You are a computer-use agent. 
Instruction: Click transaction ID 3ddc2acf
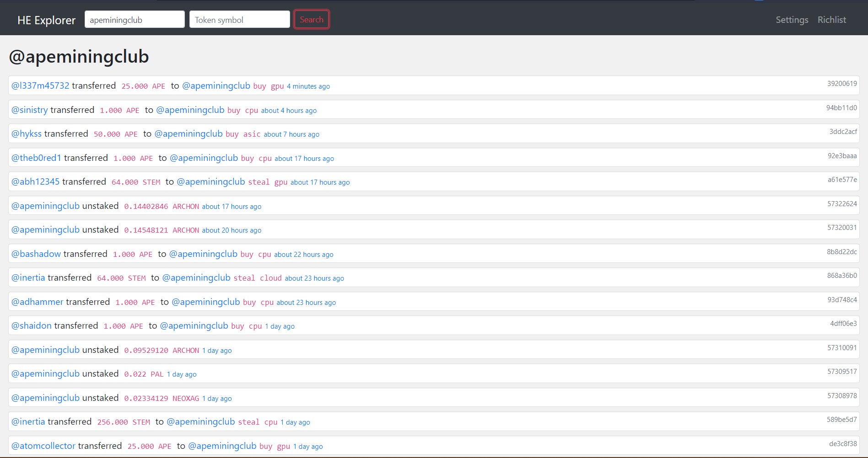[x=843, y=132]
